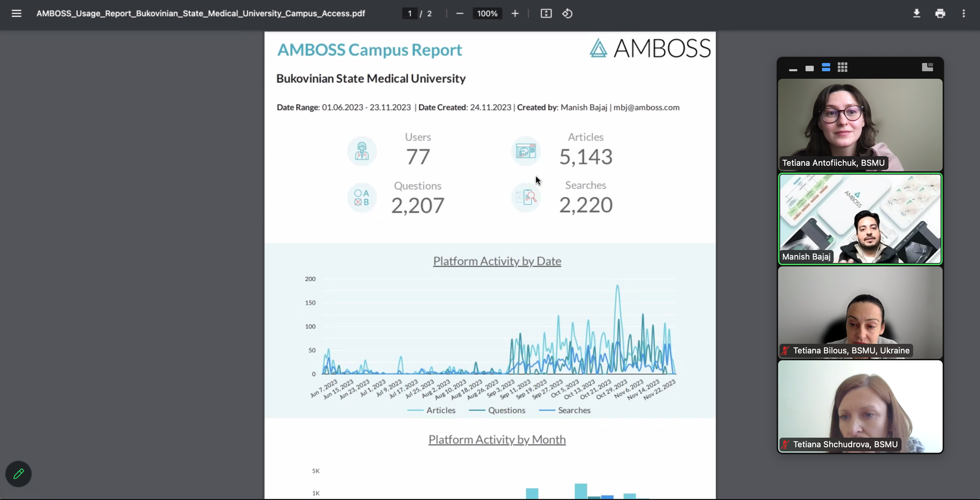This screenshot has height=500, width=980.
Task: Select Manish Bajaj's video thumbnail
Action: [860, 218]
